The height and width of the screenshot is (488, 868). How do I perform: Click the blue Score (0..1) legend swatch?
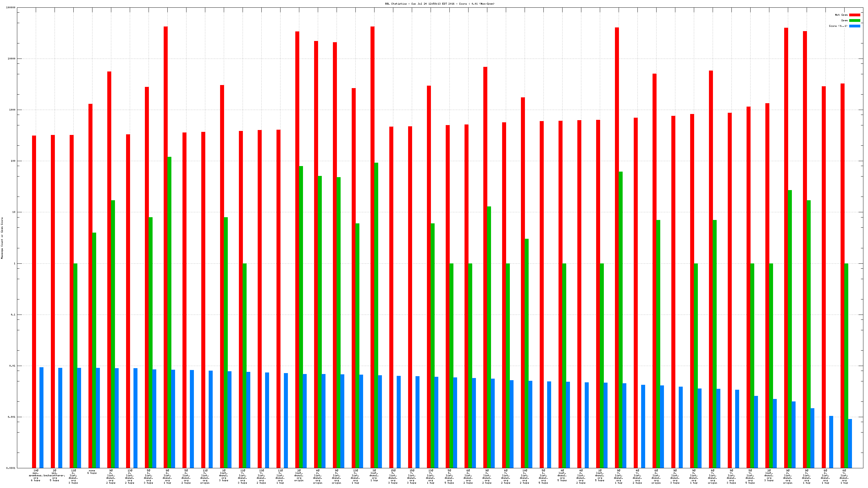tap(854, 26)
